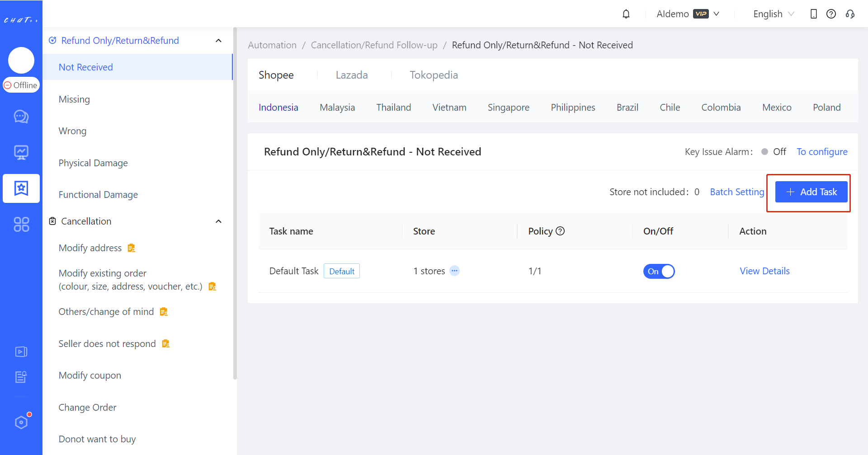Open the document notes sidebar icon

click(21, 377)
